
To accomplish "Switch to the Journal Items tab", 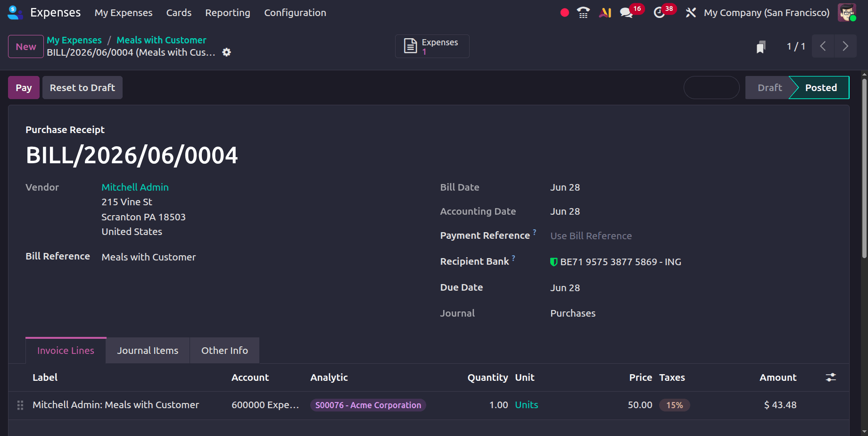I will click(148, 351).
